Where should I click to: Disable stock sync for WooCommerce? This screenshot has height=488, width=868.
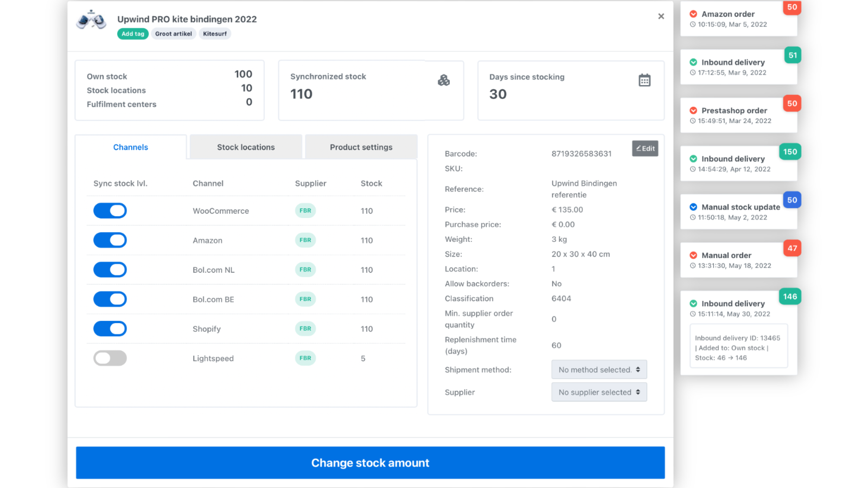pos(110,211)
